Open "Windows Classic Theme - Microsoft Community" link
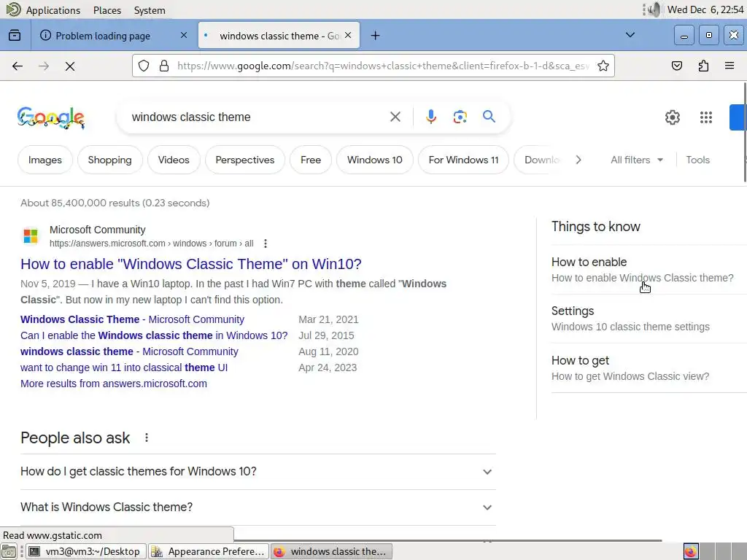Screen dimensions: 747x560 132,319
